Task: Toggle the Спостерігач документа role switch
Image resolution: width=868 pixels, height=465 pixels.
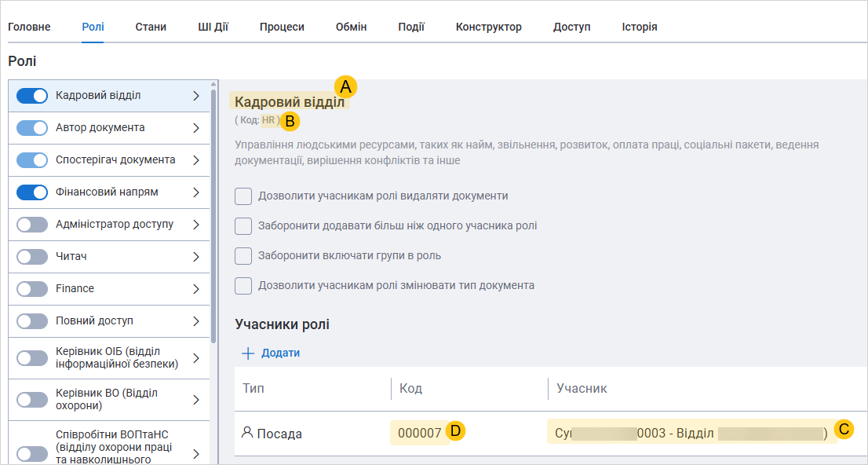Action: (32, 160)
